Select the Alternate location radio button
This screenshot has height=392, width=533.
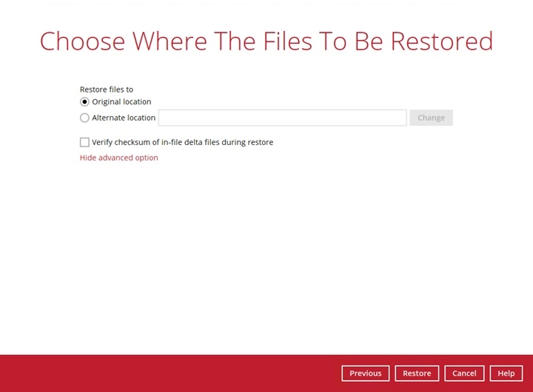point(84,118)
